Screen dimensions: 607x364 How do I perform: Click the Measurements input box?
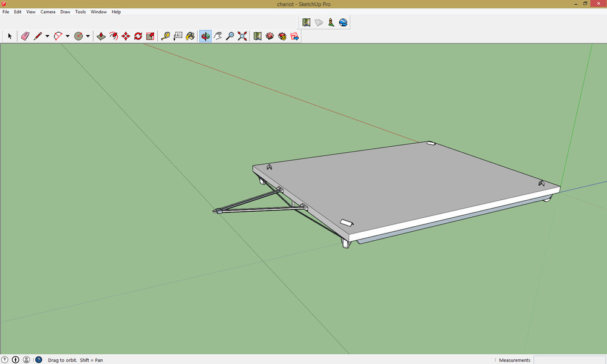click(x=568, y=360)
